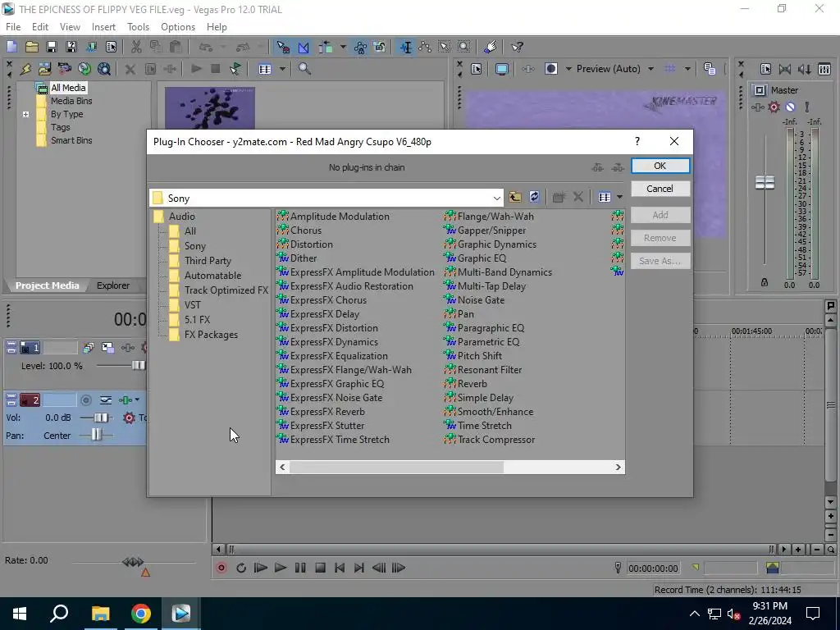Open Google Chrome from the taskbar
The height and width of the screenshot is (630, 840).
[x=141, y=614]
